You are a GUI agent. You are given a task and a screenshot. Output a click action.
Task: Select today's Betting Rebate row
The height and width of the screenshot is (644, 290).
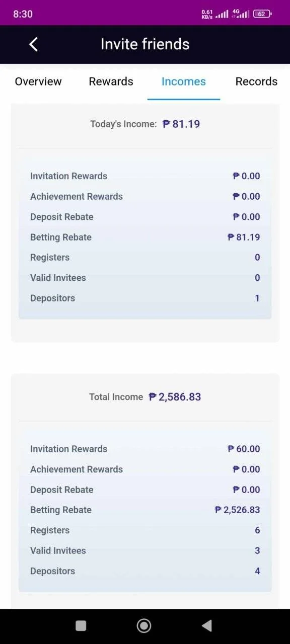(x=145, y=237)
